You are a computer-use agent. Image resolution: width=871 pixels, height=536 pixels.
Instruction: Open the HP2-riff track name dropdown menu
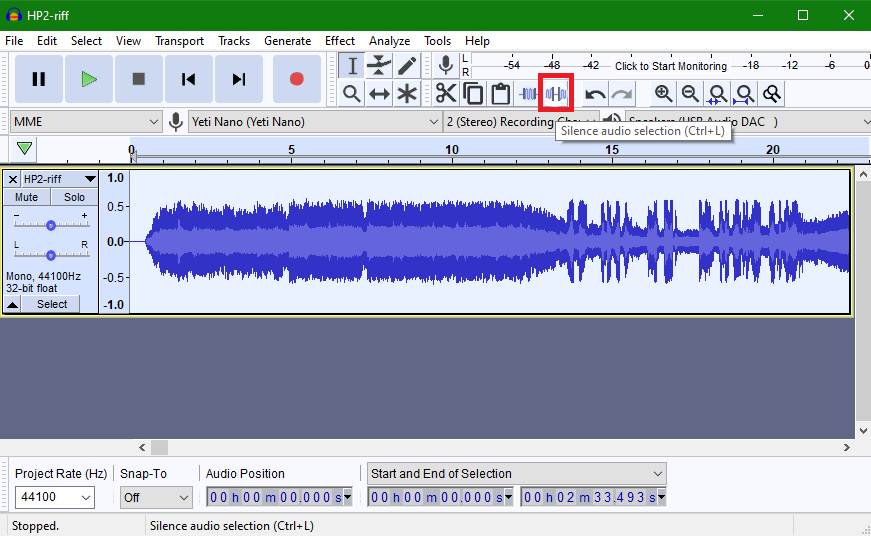pos(59,179)
